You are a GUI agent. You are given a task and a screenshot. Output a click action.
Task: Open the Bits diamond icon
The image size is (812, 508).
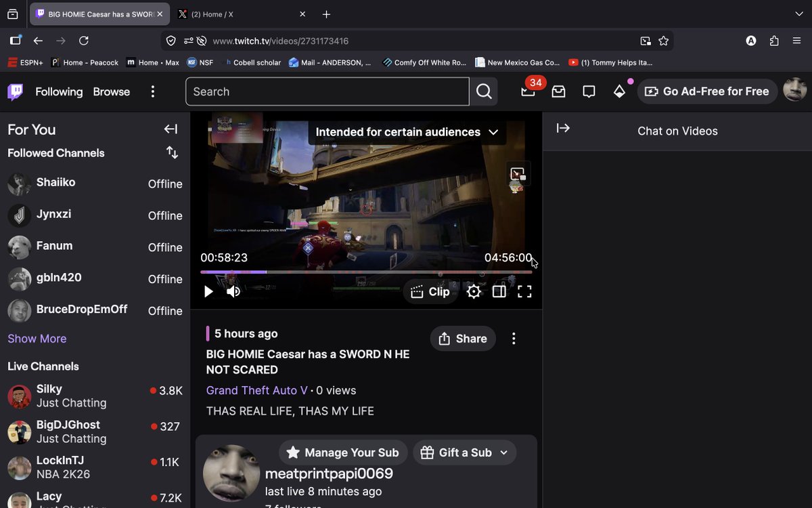pyautogui.click(x=619, y=91)
